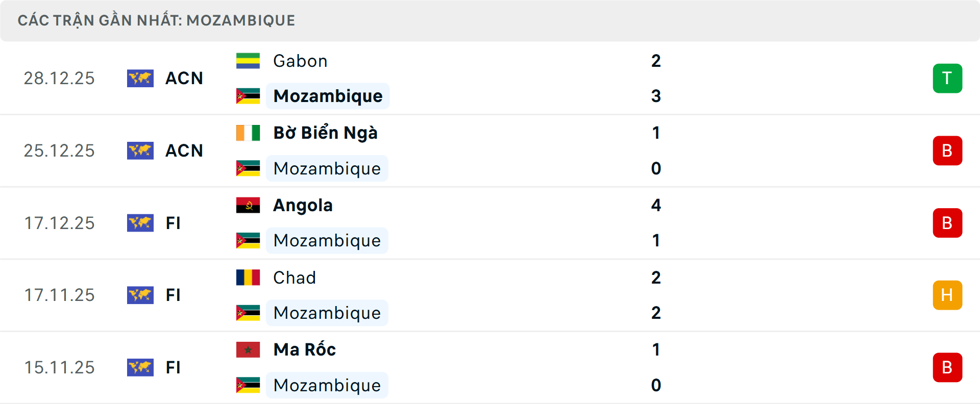Click the Ma Rốc flag icon

point(248,349)
